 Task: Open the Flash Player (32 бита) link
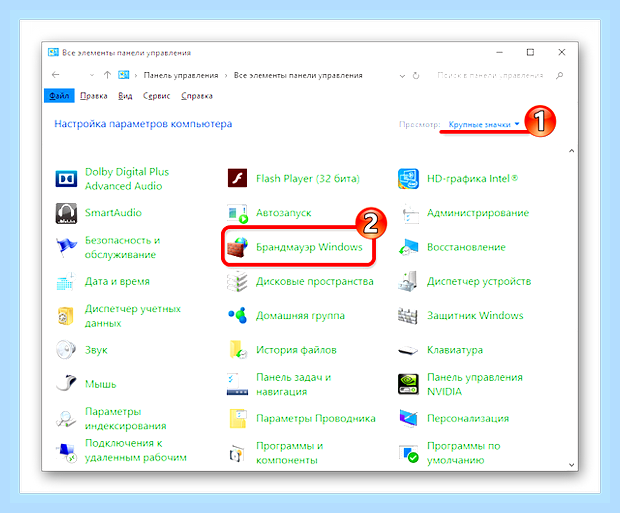coord(308,179)
